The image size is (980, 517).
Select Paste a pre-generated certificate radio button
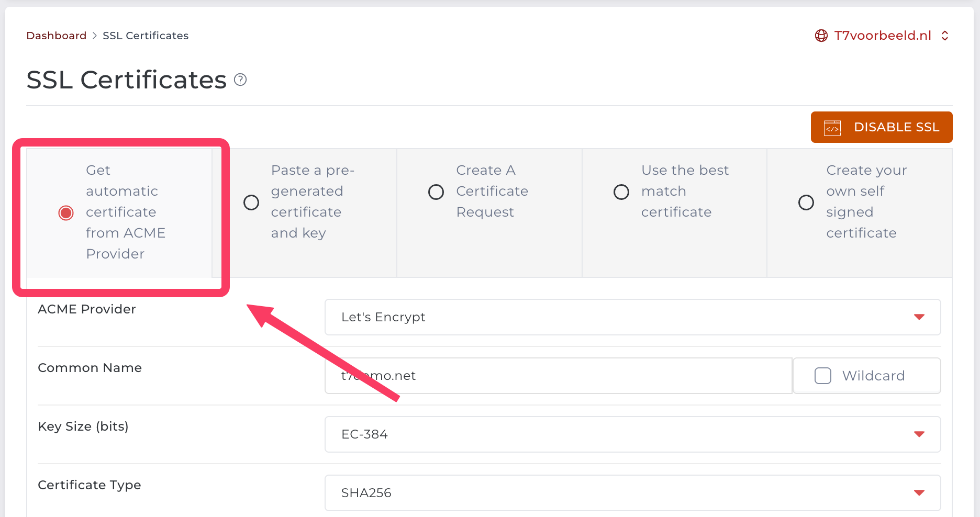[x=251, y=203]
